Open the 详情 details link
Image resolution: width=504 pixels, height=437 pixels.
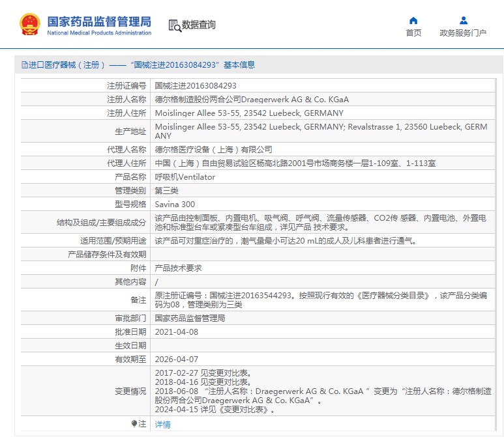162,424
